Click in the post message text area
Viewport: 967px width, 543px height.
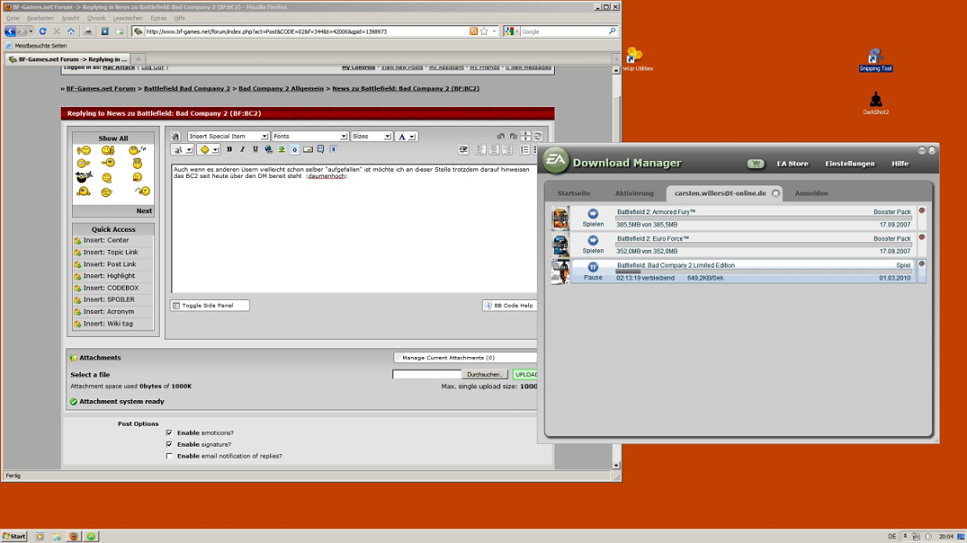click(354, 228)
